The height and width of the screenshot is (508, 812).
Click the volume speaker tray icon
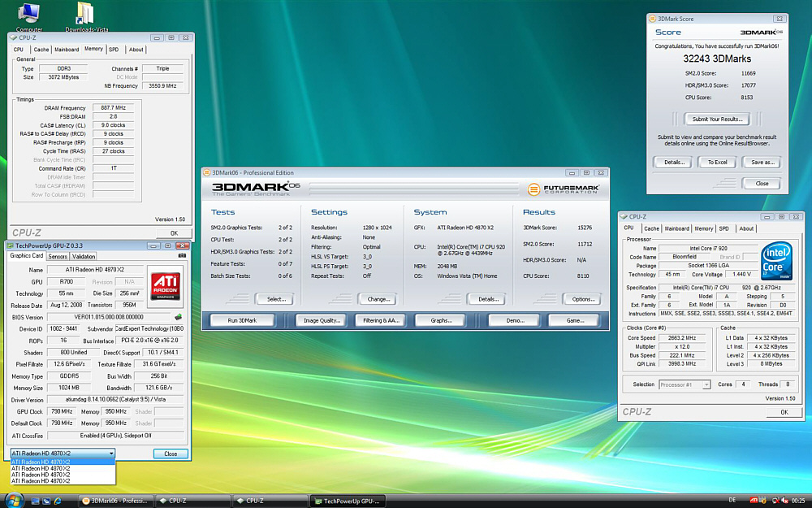(x=785, y=500)
